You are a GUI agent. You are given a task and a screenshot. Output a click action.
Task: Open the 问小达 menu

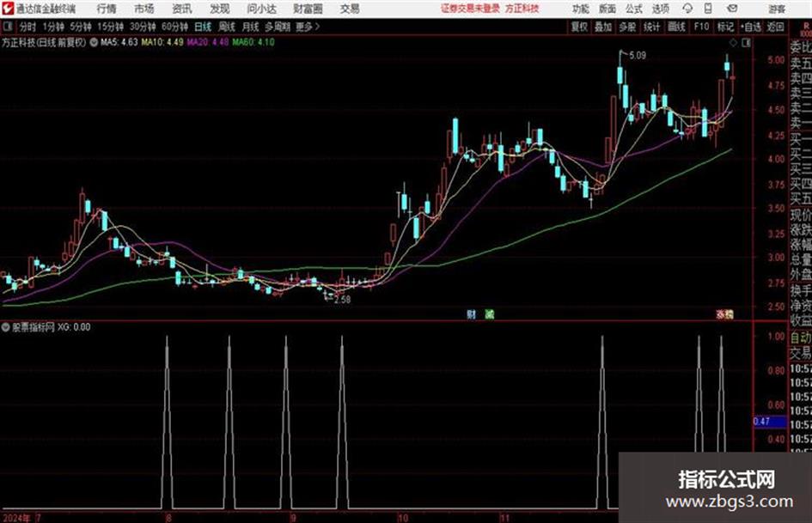click(x=261, y=9)
